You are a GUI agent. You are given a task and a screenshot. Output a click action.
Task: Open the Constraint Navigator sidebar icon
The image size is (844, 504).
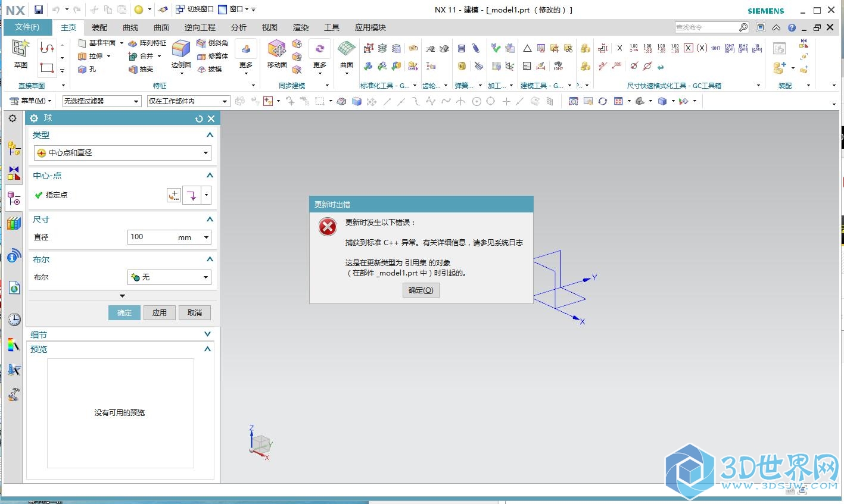tap(14, 173)
